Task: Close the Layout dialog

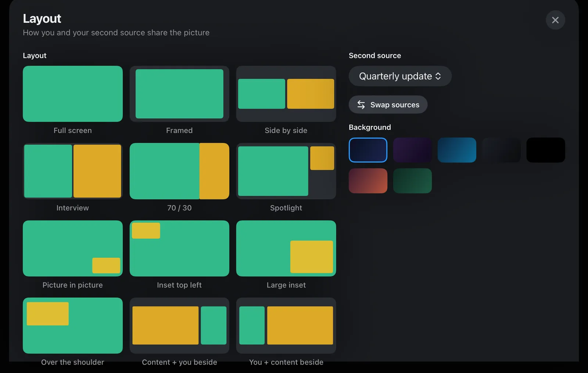Action: 555,20
